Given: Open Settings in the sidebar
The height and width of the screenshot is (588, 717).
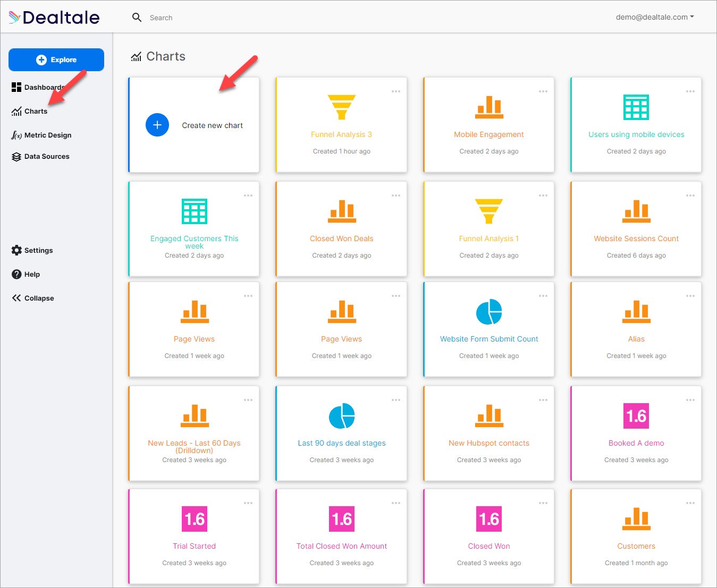Looking at the screenshot, I should pyautogui.click(x=32, y=250).
